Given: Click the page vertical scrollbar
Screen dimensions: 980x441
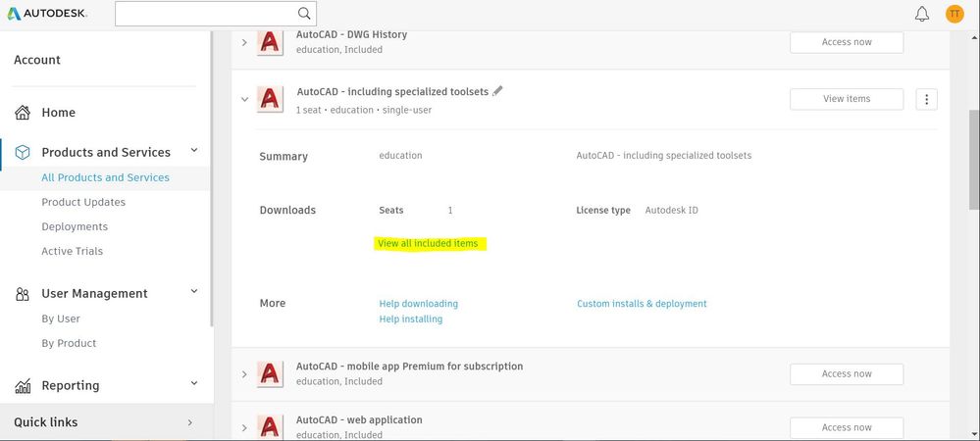Looking at the screenshot, I should 974,161.
